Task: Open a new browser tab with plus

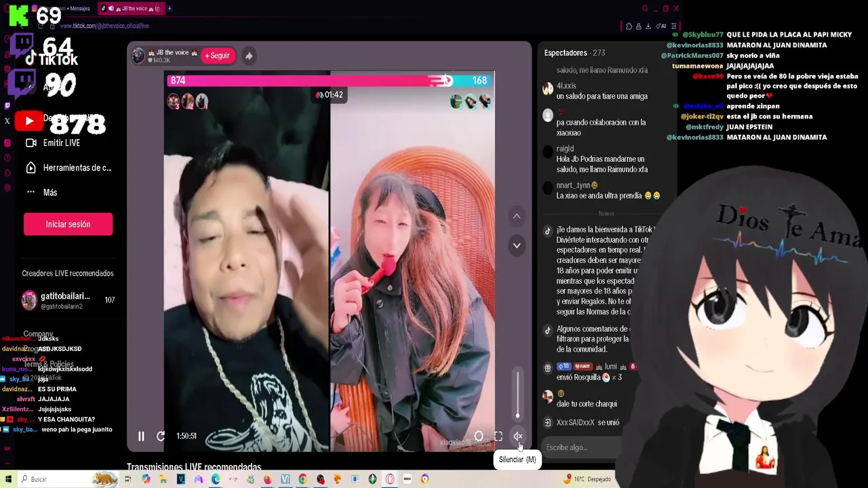Action: point(170,9)
